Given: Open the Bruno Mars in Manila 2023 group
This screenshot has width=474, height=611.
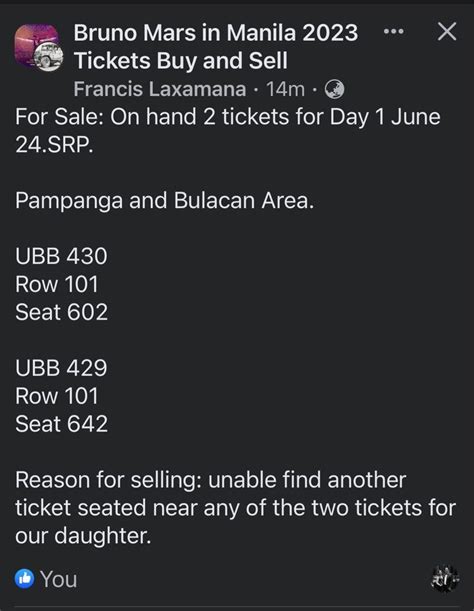Looking at the screenshot, I should pyautogui.click(x=216, y=33).
